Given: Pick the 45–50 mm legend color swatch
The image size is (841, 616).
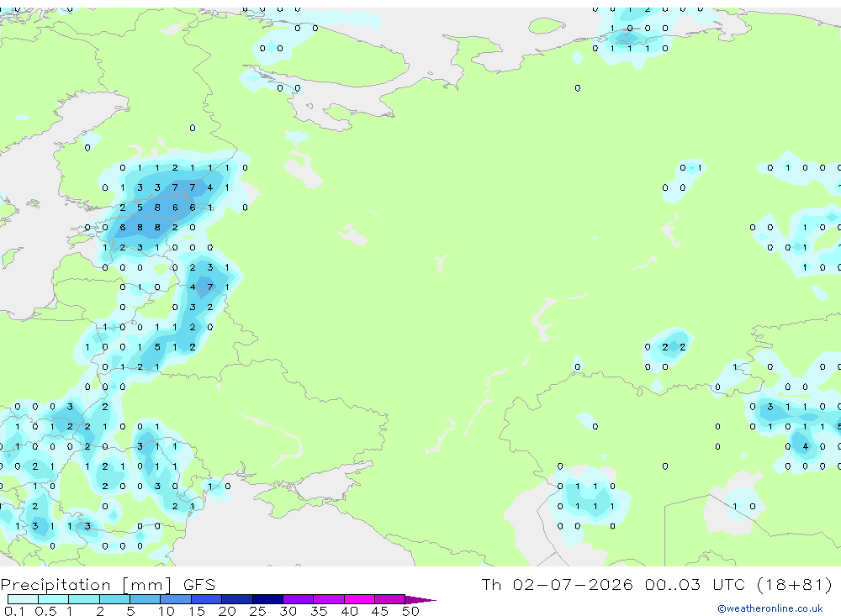Looking at the screenshot, I should pos(390,599).
